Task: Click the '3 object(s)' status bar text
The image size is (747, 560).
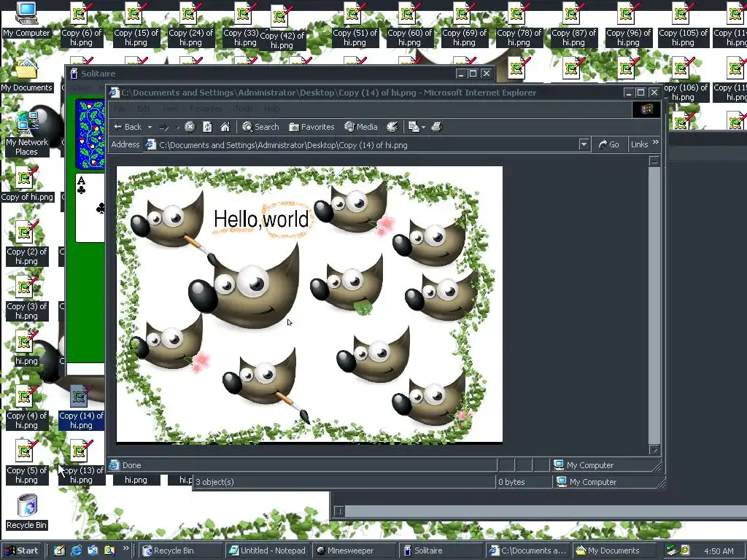Action: (x=215, y=482)
